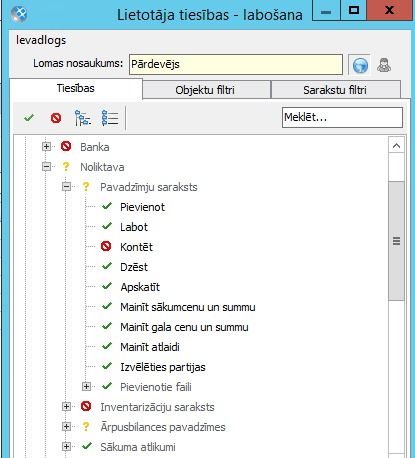The height and width of the screenshot is (458, 415).
Task: Click the scrollbar up arrow
Action: click(x=396, y=146)
